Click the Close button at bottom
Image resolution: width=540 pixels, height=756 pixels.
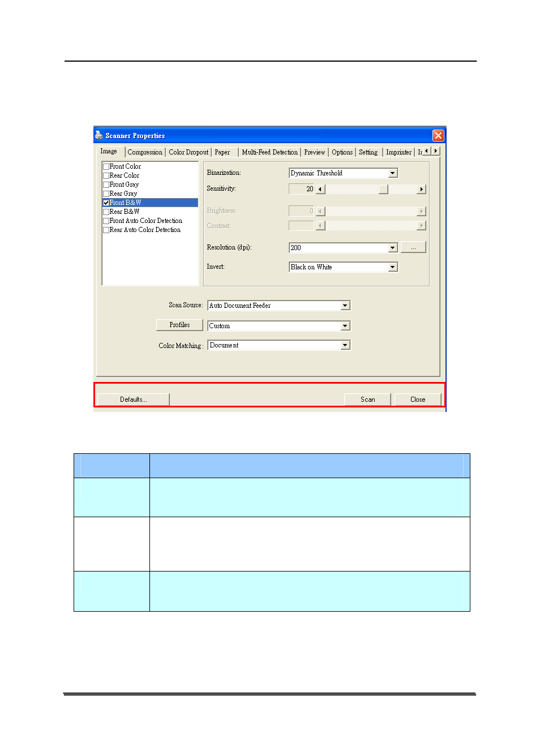[418, 400]
